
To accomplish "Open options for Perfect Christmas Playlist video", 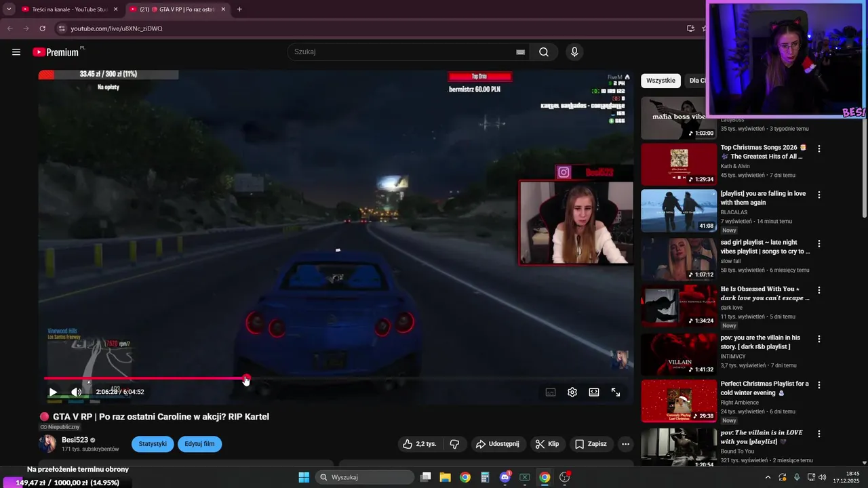I will [x=819, y=385].
